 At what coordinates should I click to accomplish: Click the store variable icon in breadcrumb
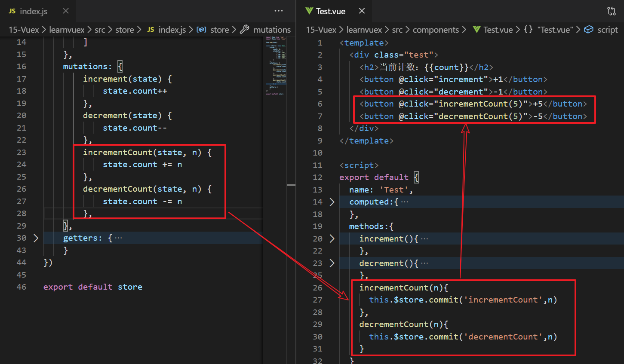pyautogui.click(x=201, y=30)
